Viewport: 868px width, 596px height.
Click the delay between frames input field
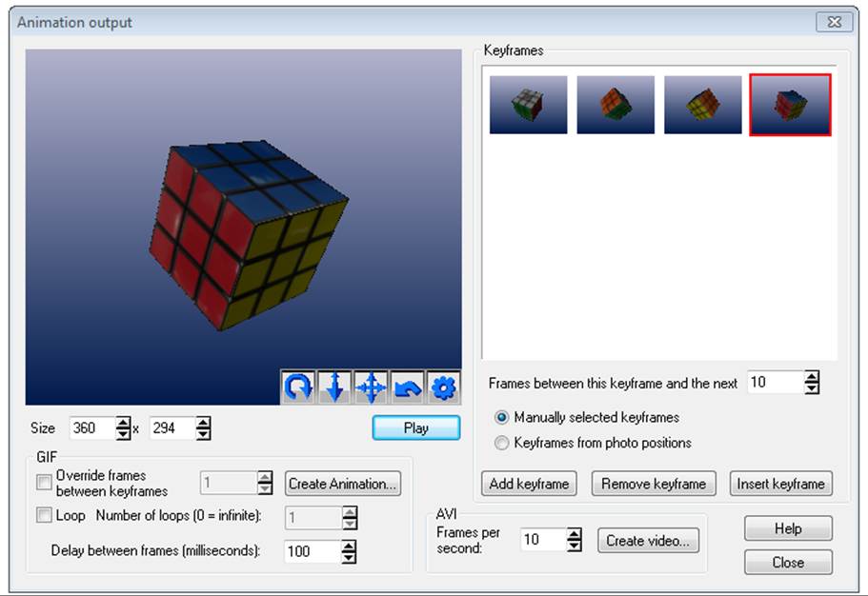click(x=311, y=550)
